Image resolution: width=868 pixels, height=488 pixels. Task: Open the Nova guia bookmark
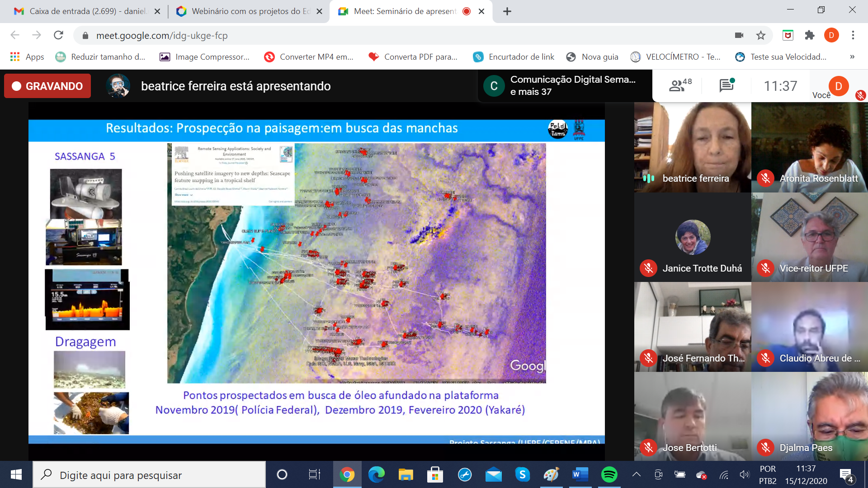[x=592, y=57]
